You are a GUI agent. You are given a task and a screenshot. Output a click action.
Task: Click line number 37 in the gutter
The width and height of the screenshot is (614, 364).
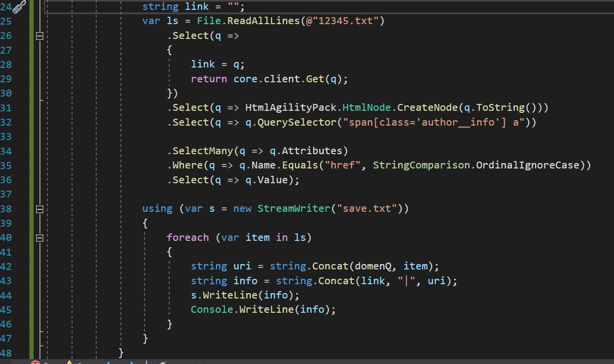click(x=6, y=194)
